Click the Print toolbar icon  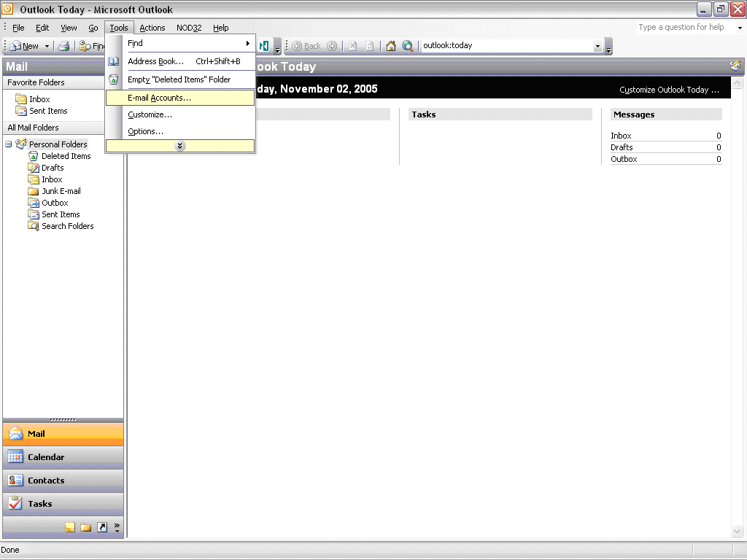[x=64, y=46]
